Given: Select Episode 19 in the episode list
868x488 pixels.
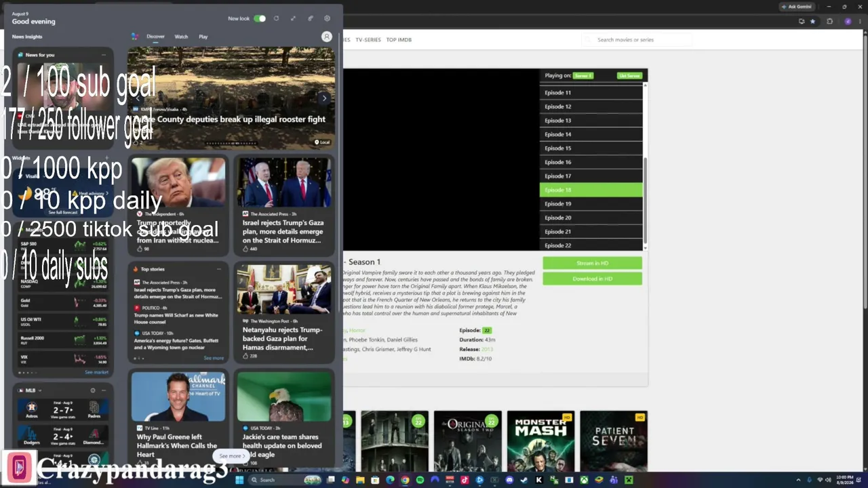Looking at the screenshot, I should click(x=591, y=204).
